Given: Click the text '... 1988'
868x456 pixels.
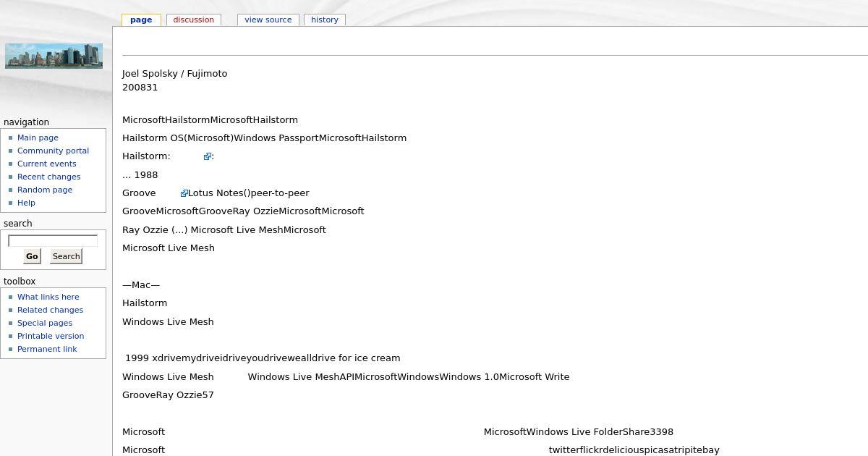Looking at the screenshot, I should click(140, 174).
